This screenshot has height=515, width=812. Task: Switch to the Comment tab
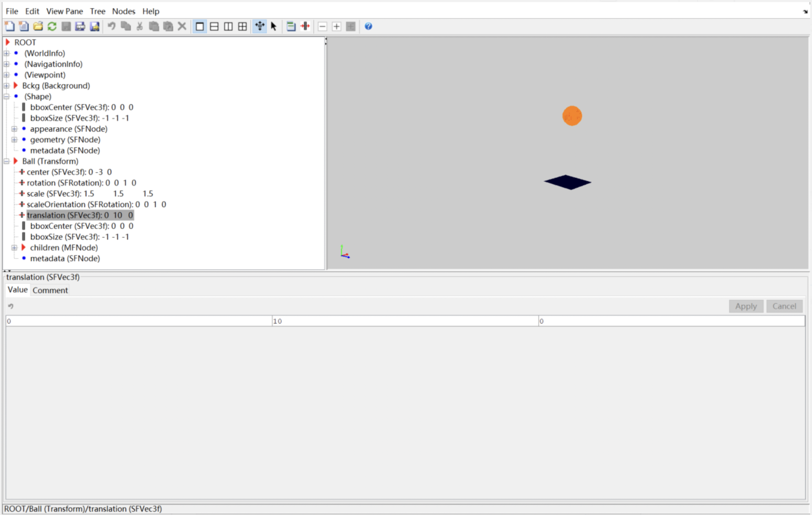[x=50, y=290]
